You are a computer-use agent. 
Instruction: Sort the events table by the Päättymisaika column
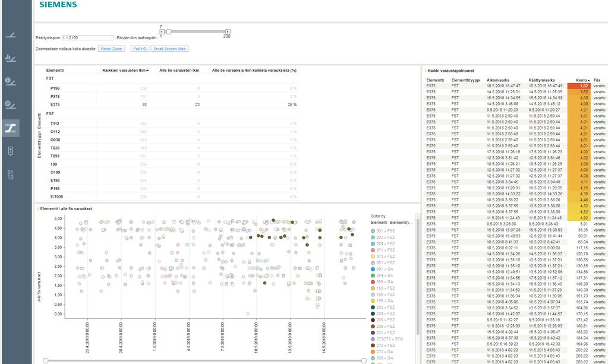coord(541,80)
